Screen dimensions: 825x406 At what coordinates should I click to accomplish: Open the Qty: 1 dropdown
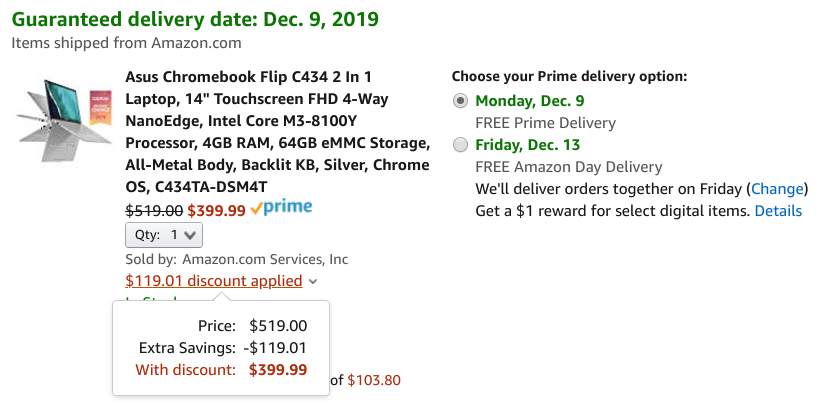click(x=164, y=235)
